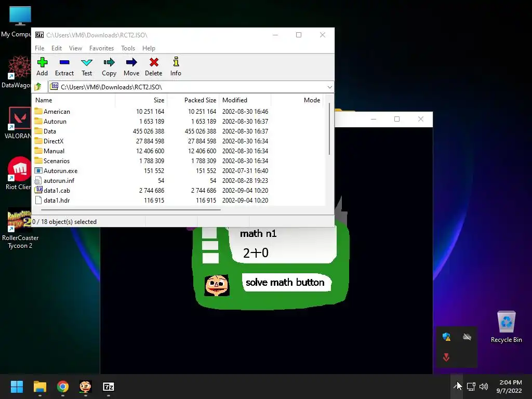Open the Favorites menu
532x399 pixels.
click(101, 48)
